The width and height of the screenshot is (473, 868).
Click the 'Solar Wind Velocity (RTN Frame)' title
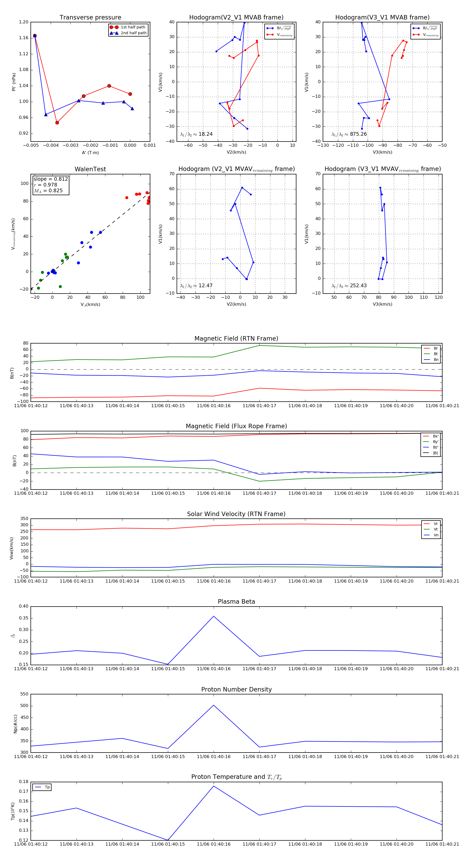click(x=236, y=514)
